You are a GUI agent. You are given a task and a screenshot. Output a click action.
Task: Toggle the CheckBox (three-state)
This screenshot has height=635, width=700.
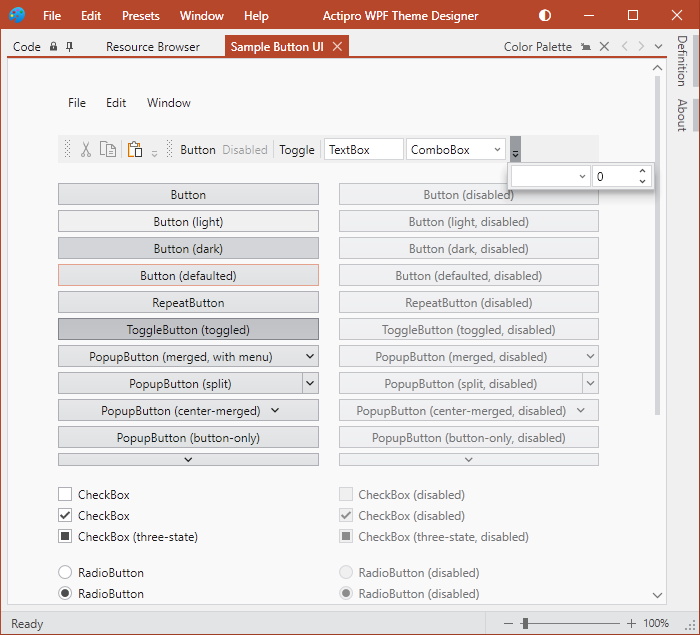(65, 536)
